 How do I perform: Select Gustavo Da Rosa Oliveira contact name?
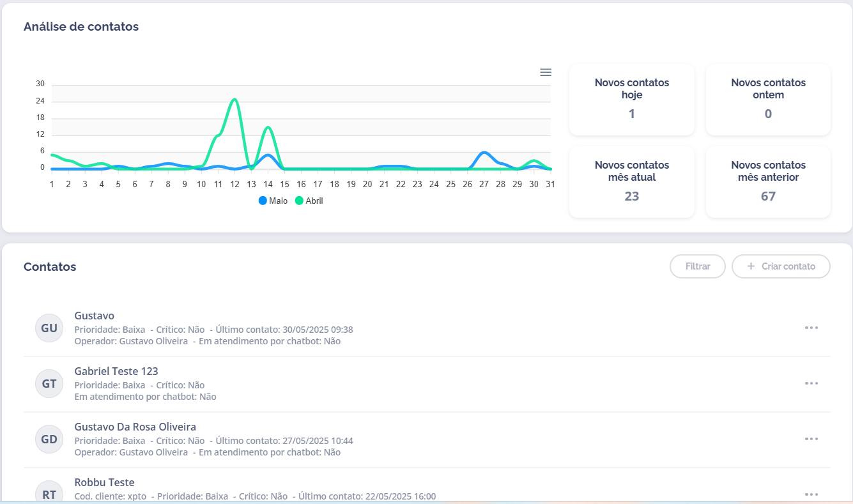click(x=135, y=427)
